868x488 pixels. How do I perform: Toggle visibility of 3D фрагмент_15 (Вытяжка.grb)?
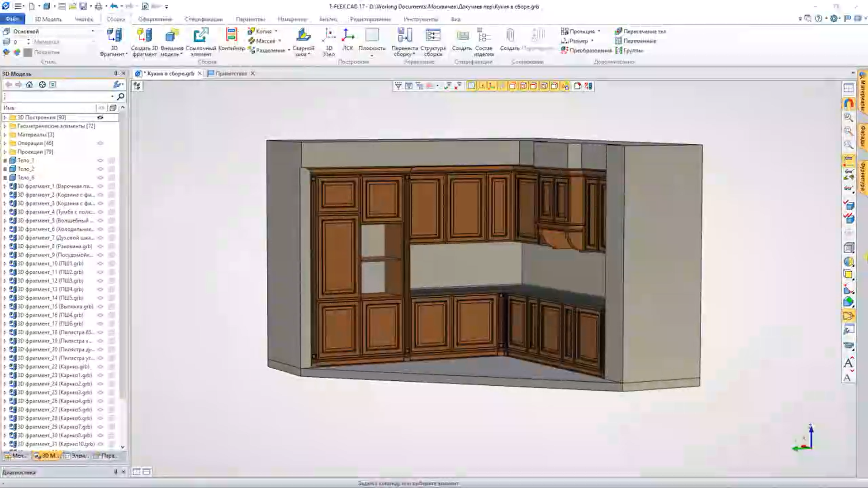(x=100, y=307)
